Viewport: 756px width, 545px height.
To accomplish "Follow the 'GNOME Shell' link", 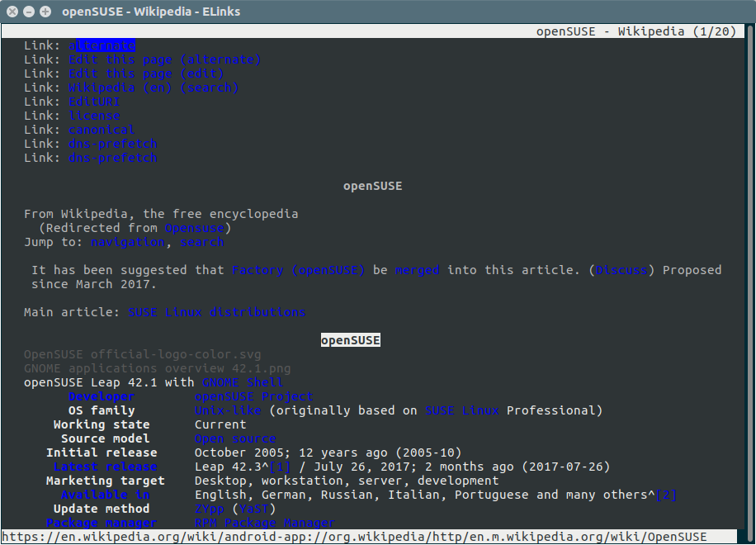I will click(243, 382).
